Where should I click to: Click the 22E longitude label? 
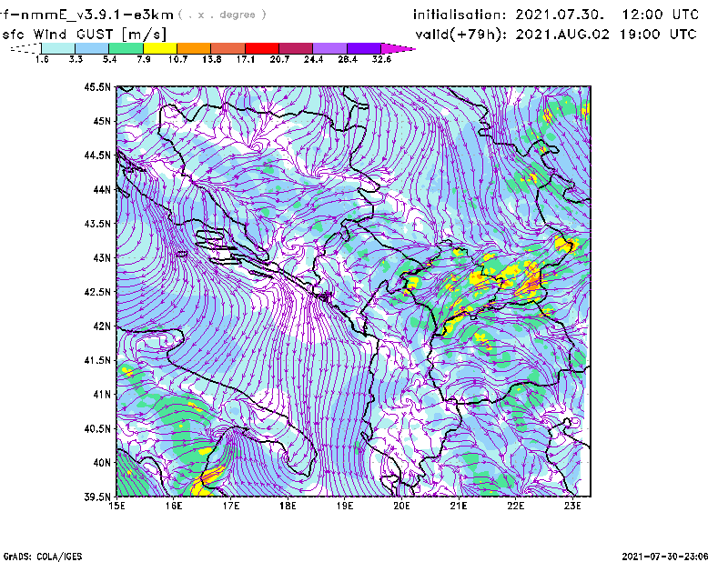pyautogui.click(x=515, y=506)
